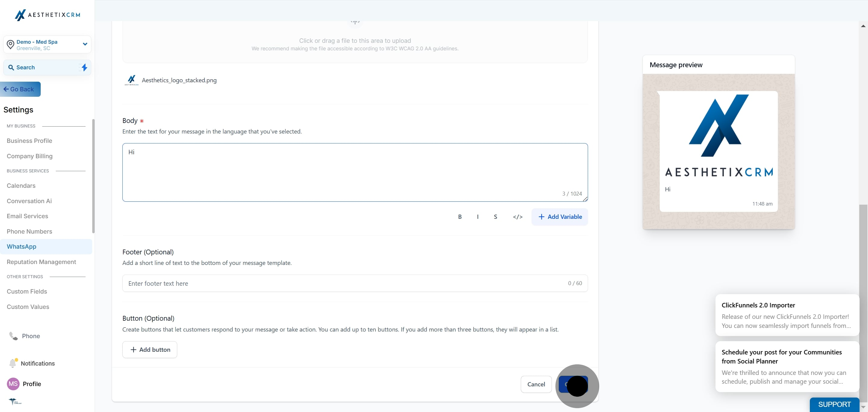
Task: Click Add Variable button
Action: pos(560,217)
